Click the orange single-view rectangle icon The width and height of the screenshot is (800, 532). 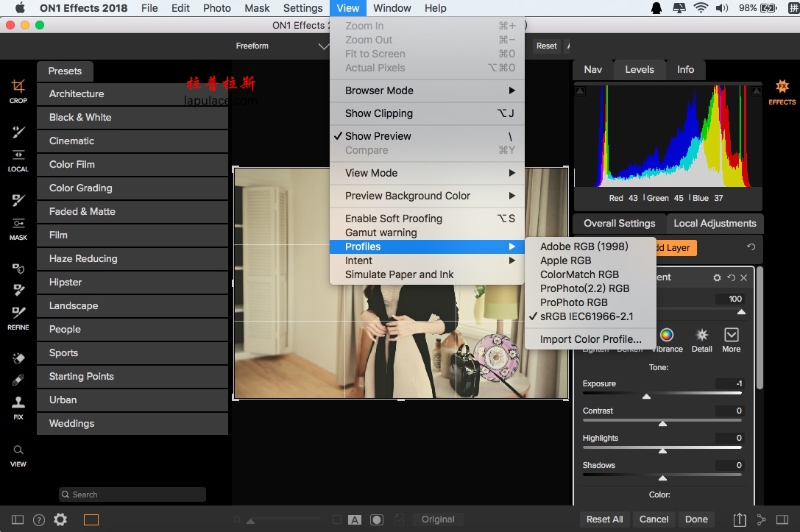[x=91, y=519]
